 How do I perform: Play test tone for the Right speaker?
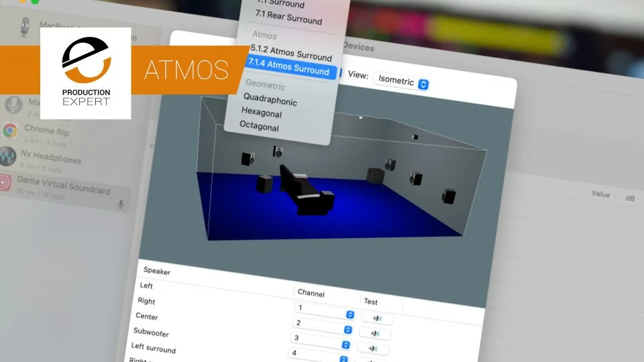point(374,334)
